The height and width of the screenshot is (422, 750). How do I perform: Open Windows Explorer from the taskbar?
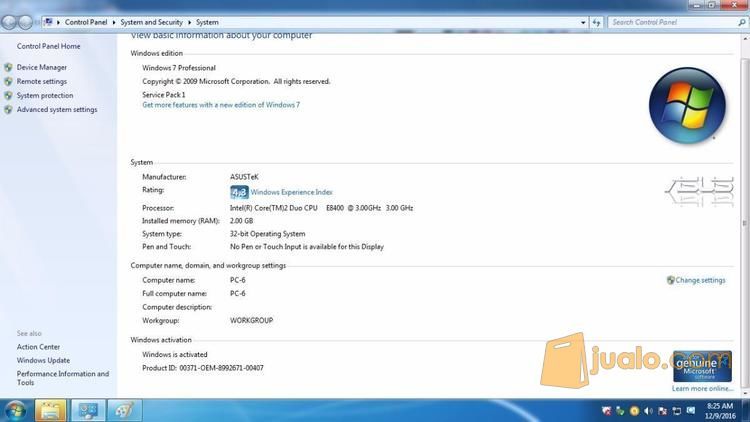[x=50, y=410]
